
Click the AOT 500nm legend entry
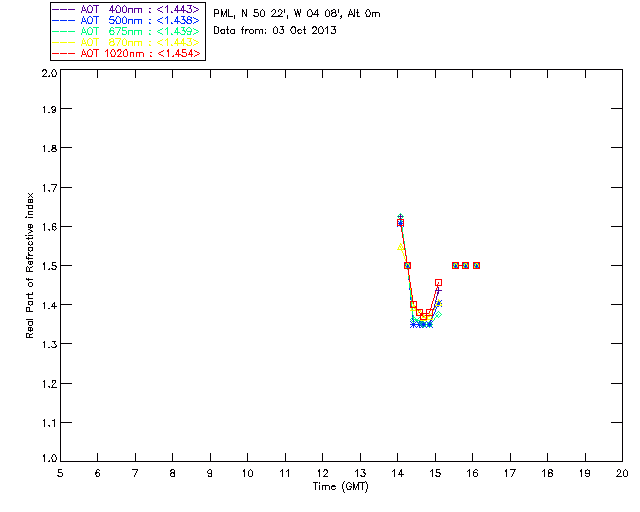point(126,20)
